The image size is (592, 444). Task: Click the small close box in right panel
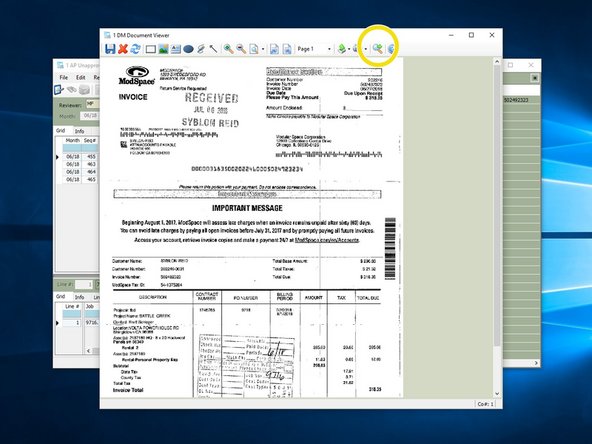[x=535, y=78]
